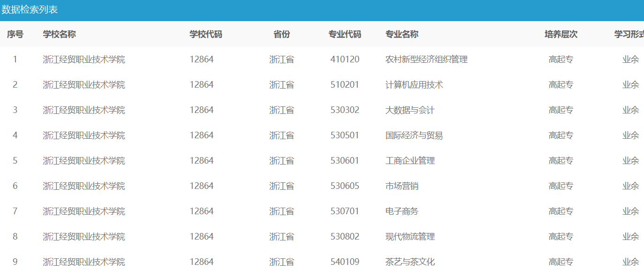
Task: Click school code 12864 in 电子商务 row
Action: [201, 211]
